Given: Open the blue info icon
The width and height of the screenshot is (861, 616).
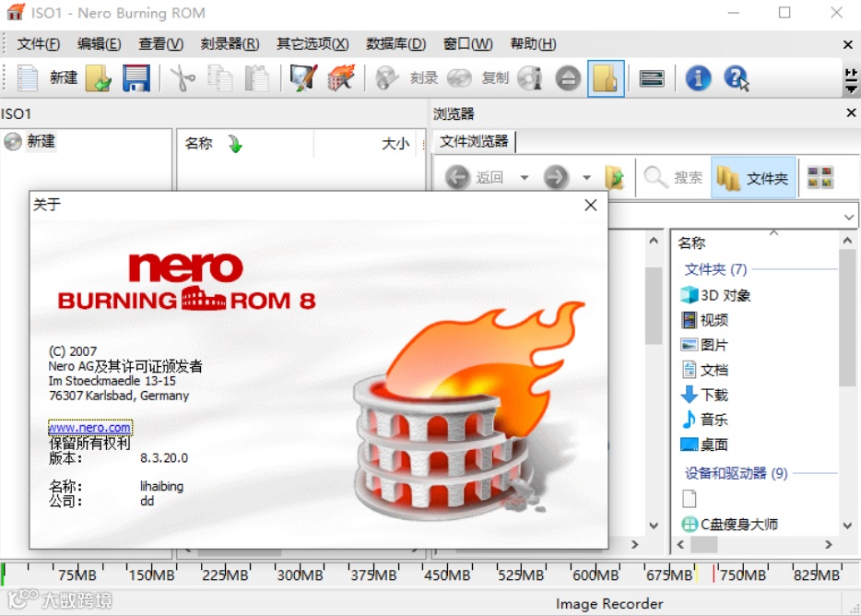Looking at the screenshot, I should pos(698,78).
